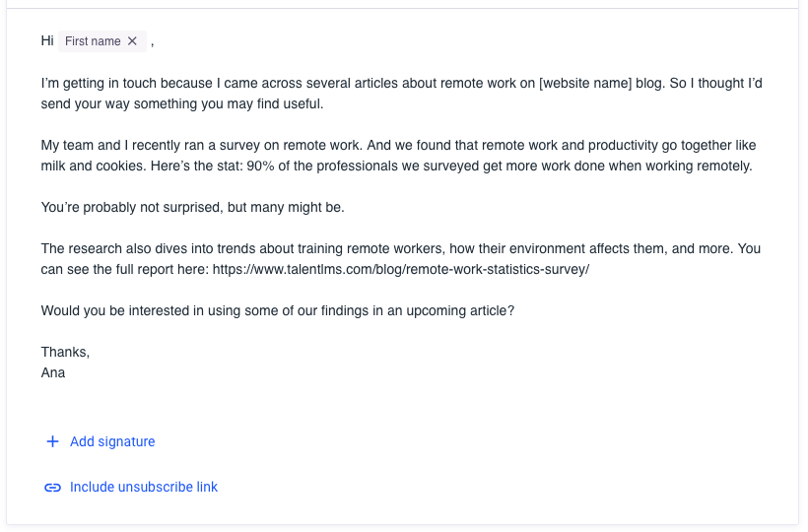This screenshot has height=532, width=808.
Task: Place cursor on the "Hi" greeting
Action: [47, 41]
